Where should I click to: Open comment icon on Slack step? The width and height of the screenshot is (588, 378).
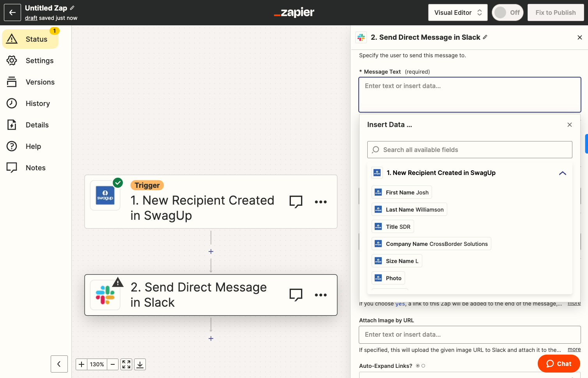[x=296, y=295]
